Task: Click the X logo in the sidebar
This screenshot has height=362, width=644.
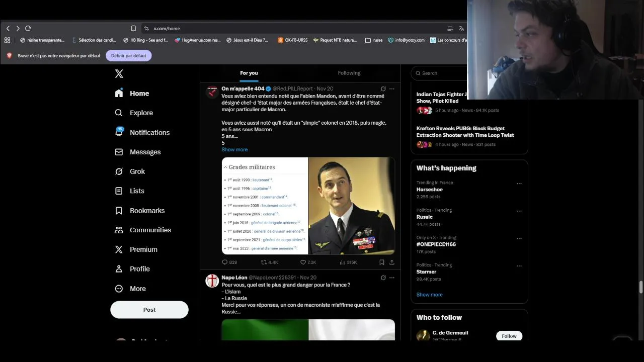Action: pos(119,74)
